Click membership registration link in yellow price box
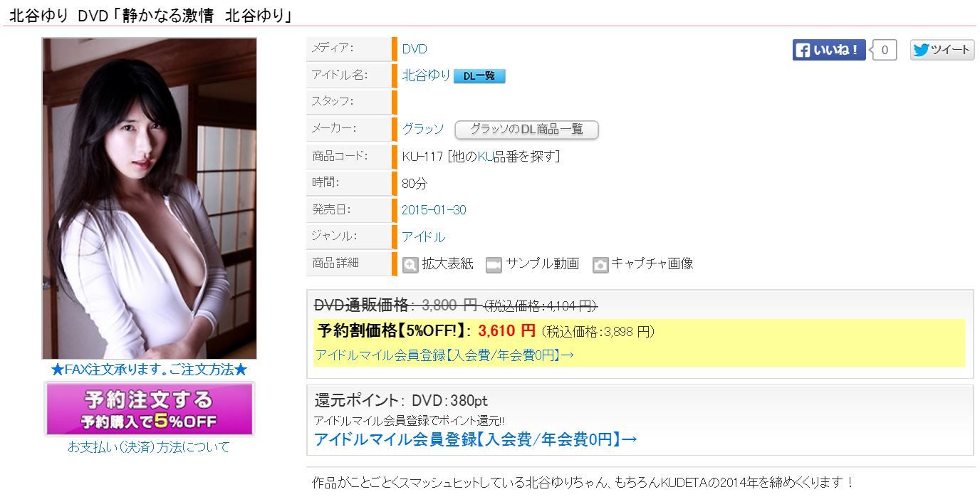Screen dimensions: 980x502 [x=444, y=355]
